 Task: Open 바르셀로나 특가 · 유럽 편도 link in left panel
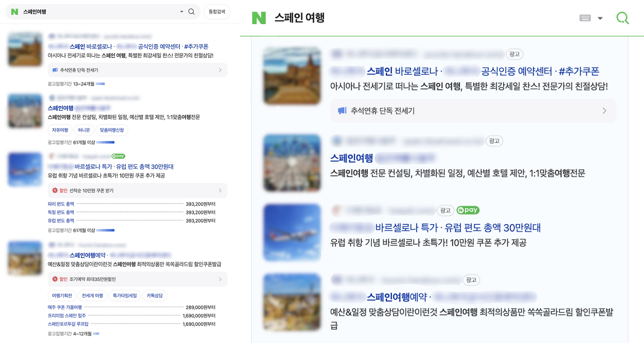[x=124, y=166]
